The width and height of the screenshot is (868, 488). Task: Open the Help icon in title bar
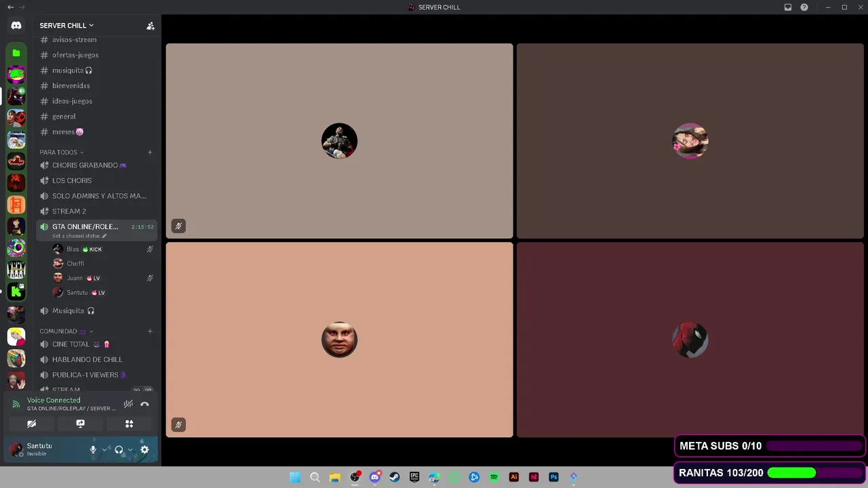804,7
